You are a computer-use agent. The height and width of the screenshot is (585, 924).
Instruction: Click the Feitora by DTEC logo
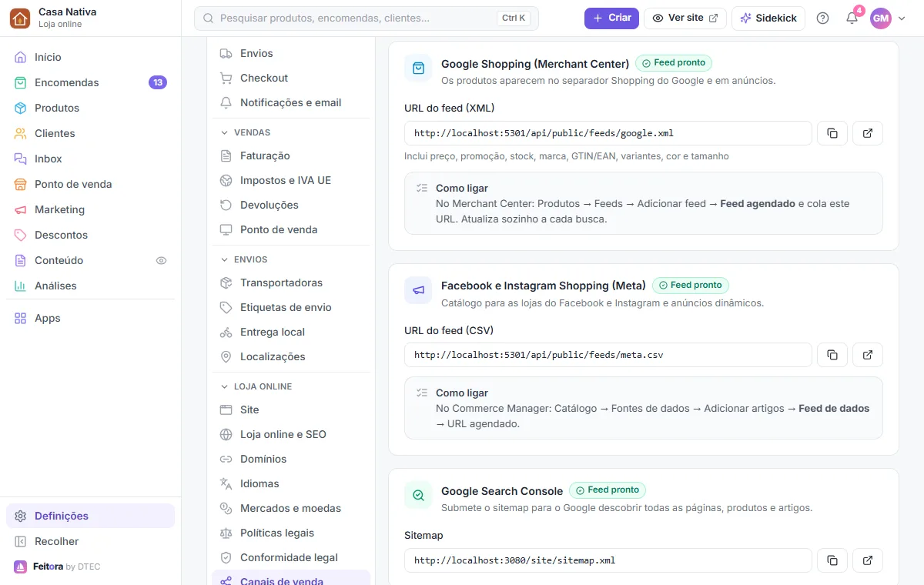tap(57, 567)
